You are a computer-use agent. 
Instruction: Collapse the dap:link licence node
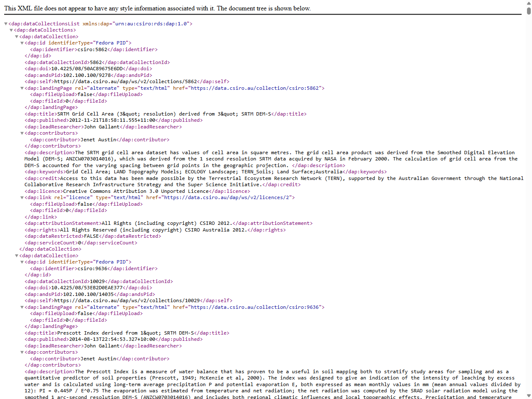tap(22, 198)
